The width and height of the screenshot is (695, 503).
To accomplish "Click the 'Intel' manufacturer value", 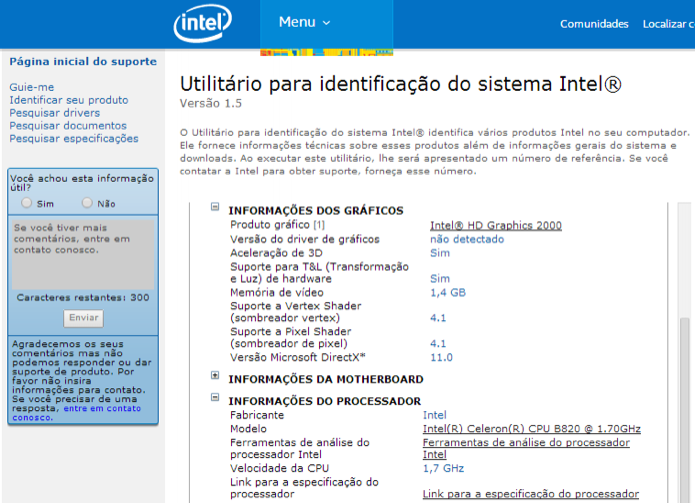I will 434,415.
